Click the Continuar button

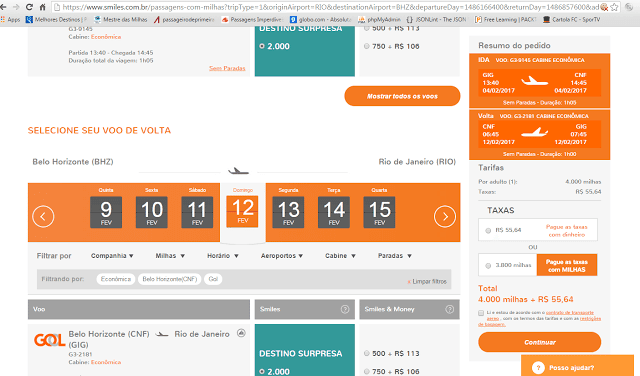(x=540, y=342)
